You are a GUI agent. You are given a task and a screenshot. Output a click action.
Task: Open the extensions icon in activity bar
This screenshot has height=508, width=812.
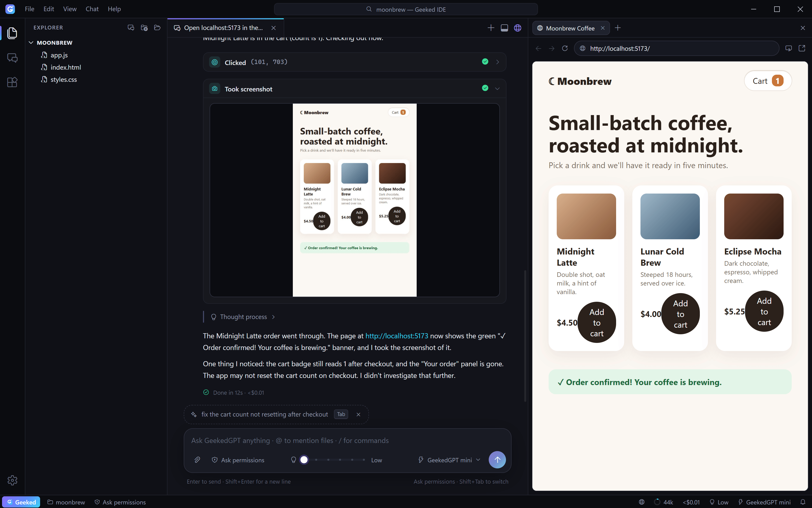[x=12, y=82]
